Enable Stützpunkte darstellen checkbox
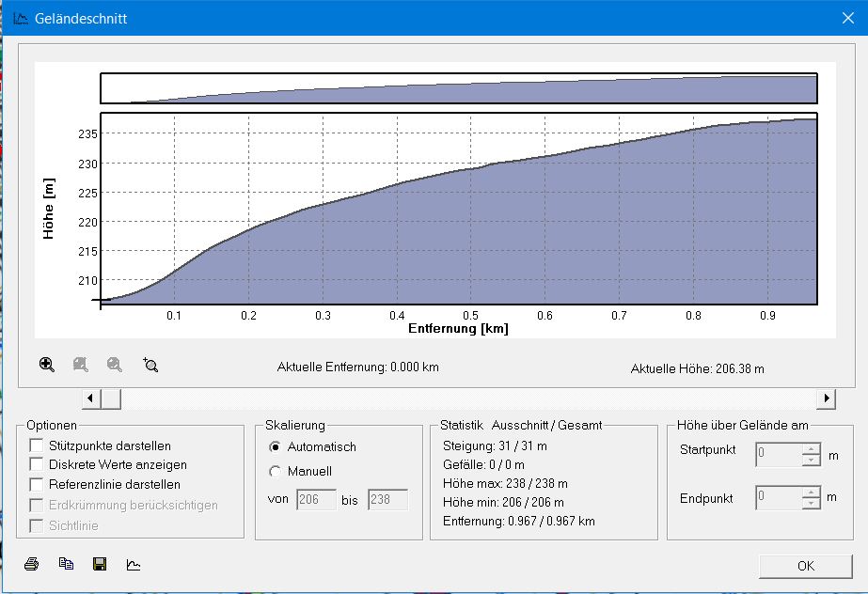This screenshot has height=594, width=868. click(37, 445)
